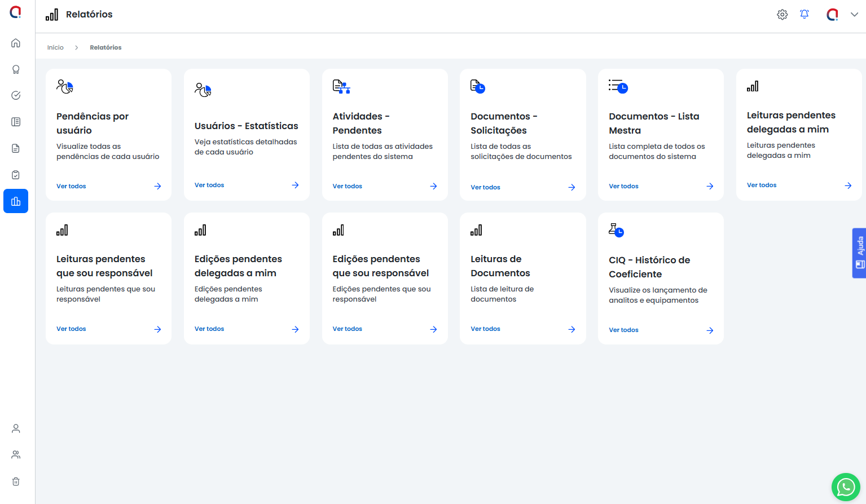Viewport: 866px width, 504px height.
Task: Click the notifications bell icon
Action: (805, 15)
